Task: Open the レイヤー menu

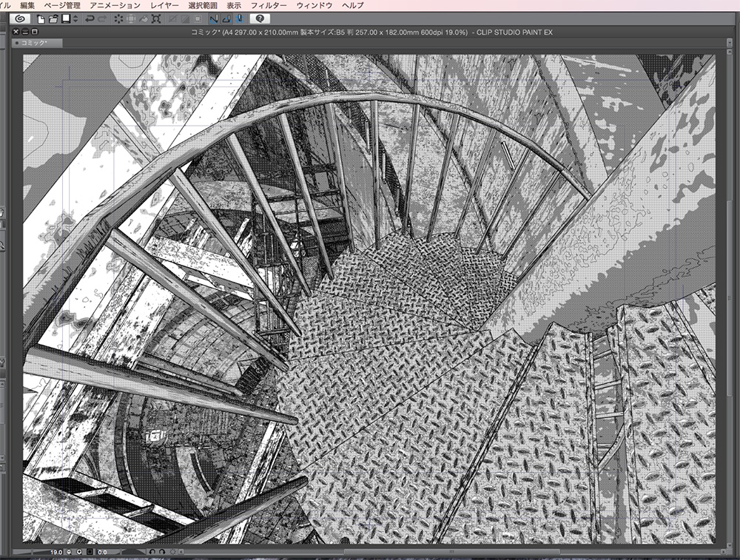Action: pos(164,5)
